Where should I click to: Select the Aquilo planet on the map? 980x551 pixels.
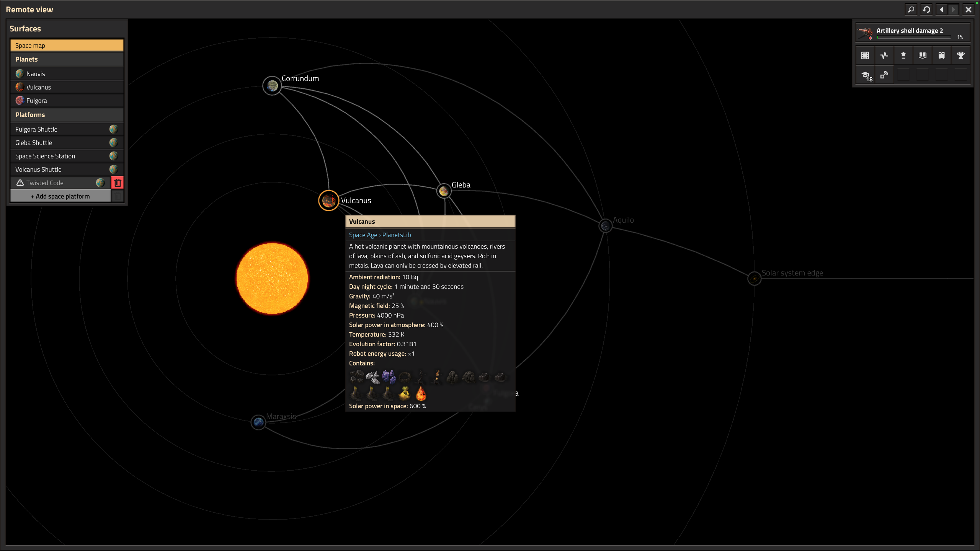605,226
